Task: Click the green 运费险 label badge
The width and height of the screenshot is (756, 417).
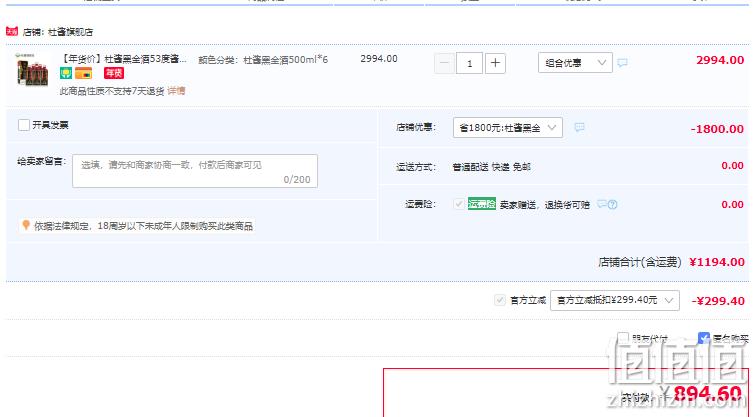Action: pyautogui.click(x=482, y=204)
